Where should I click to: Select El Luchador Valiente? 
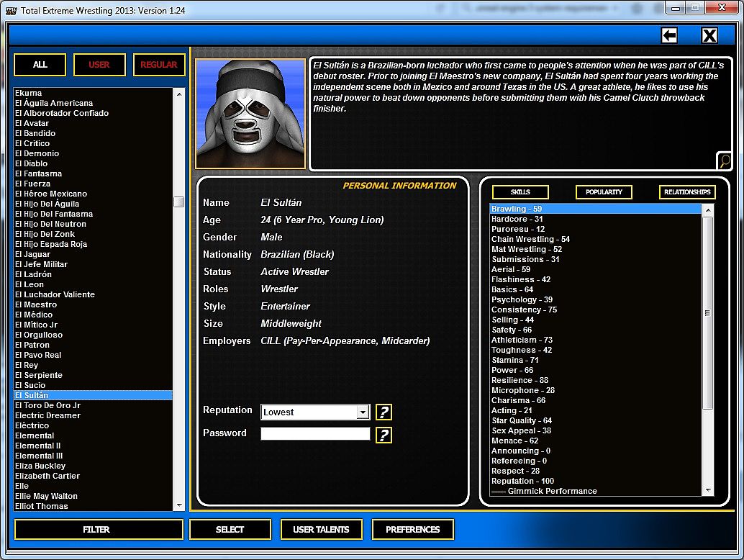[x=93, y=294]
